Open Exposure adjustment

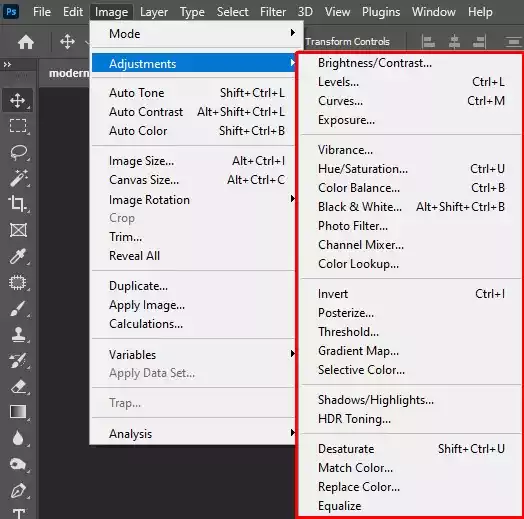(x=410, y=120)
